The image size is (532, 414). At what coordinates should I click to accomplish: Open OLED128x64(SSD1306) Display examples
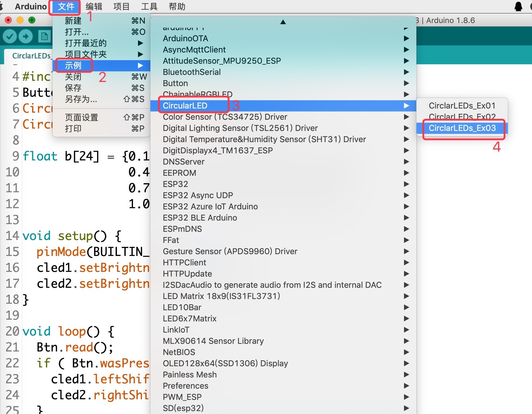point(283,363)
